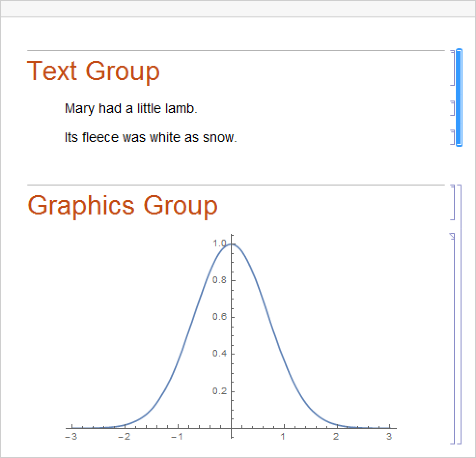The height and width of the screenshot is (458, 476).
Task: Select the highlighted Text Group outer group bracket
Action: point(459,97)
